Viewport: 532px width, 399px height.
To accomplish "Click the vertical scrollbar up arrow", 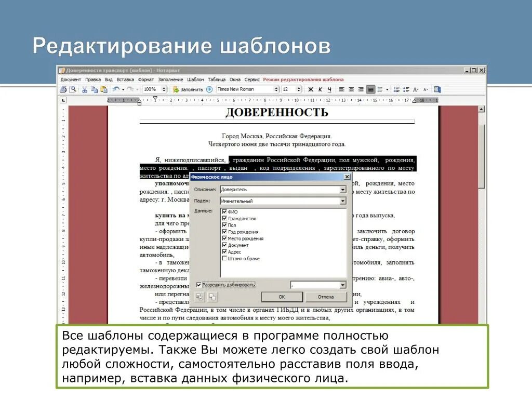I will click(482, 109).
